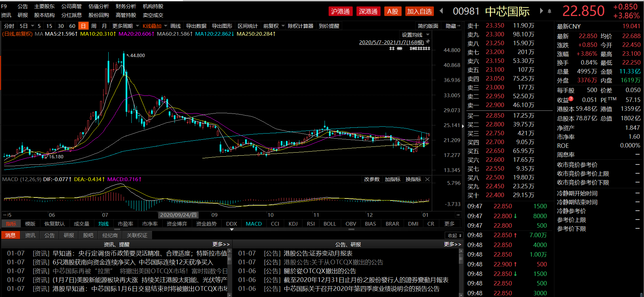Image resolution: width=644 pixels, height=297 pixels.
Task: Select the RSI indicator
Action: (x=311, y=224)
